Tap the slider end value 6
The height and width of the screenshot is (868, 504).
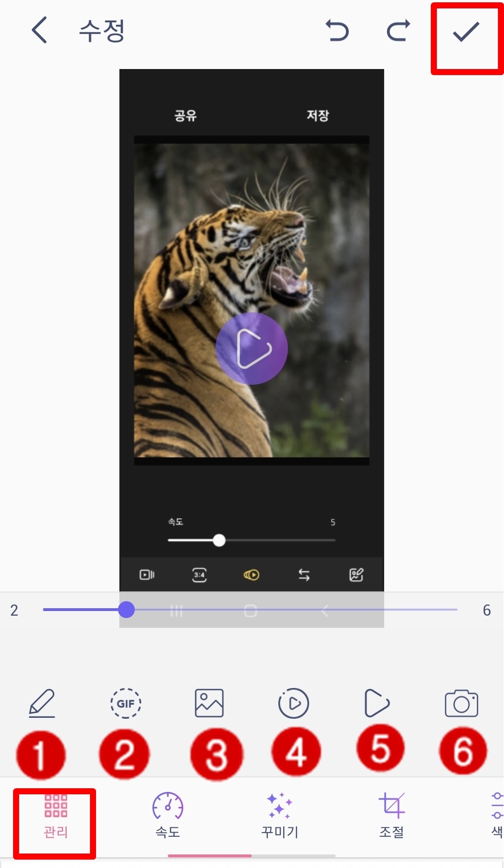[487, 610]
